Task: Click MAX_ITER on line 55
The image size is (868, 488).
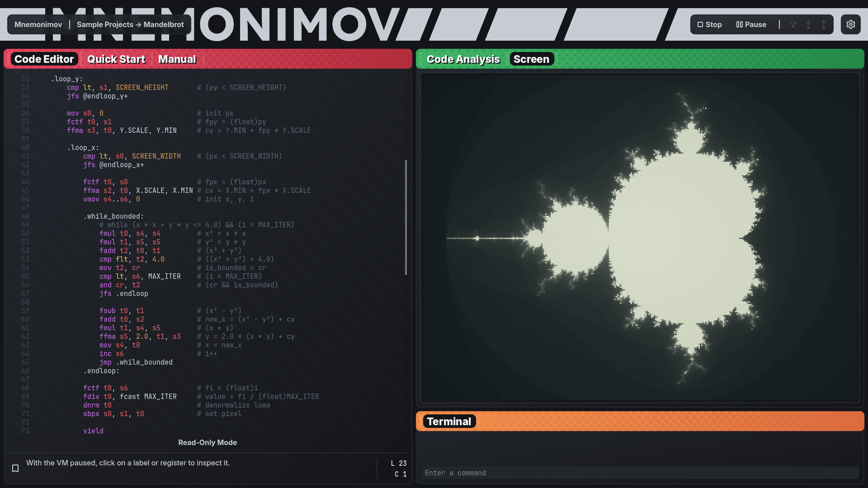Action: (x=165, y=277)
